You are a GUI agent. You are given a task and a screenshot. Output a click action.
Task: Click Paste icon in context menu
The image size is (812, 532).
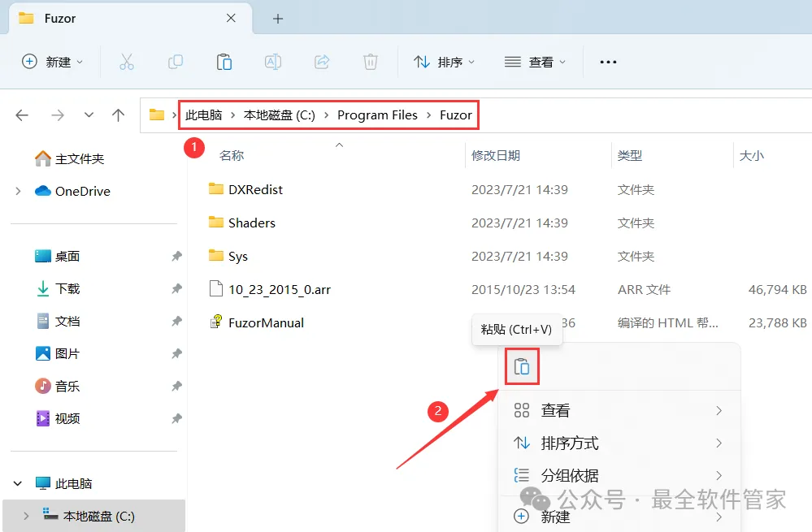(522, 366)
